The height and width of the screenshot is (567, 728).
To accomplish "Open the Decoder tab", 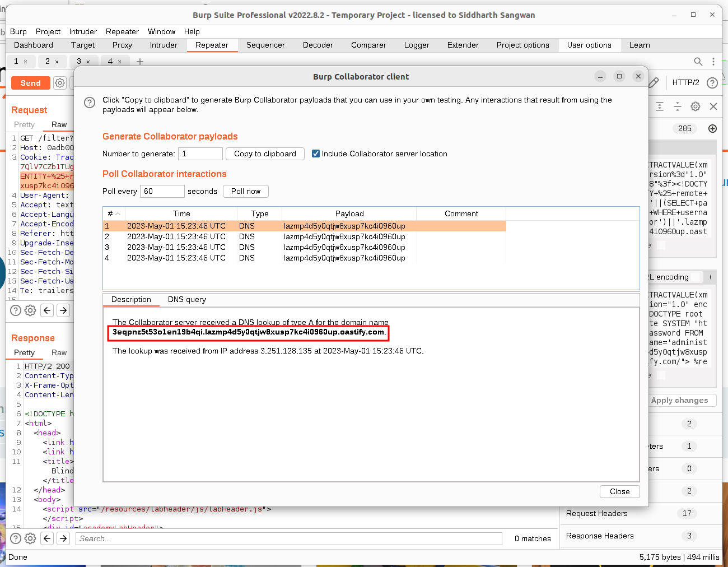I will [x=318, y=45].
